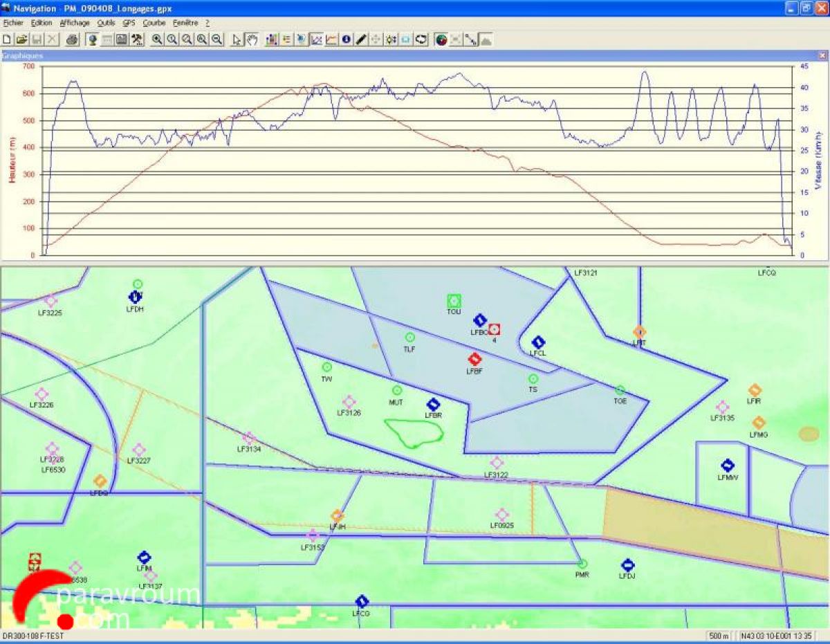Select the red LFBF airfield marker
This screenshot has height=644, width=830.
[x=474, y=359]
